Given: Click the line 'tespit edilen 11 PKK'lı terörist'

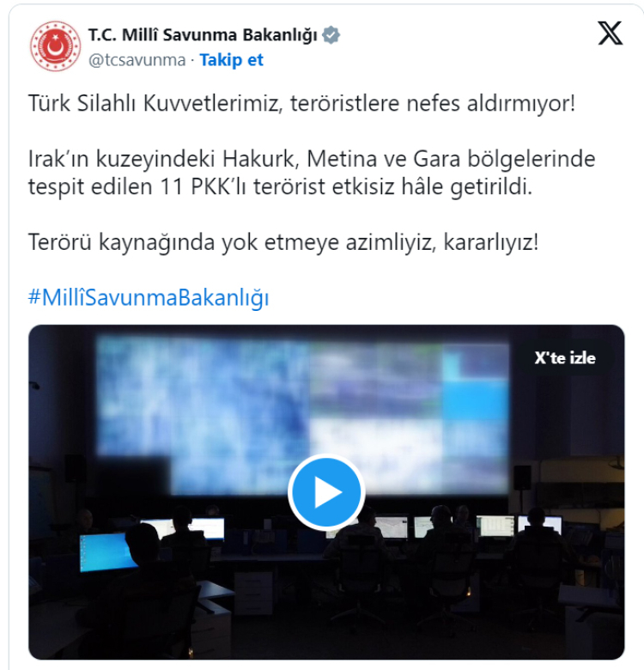Looking at the screenshot, I should pos(280,186).
